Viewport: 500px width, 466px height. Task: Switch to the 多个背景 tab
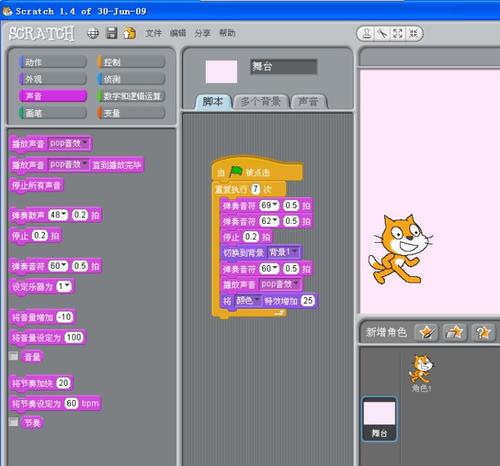pyautogui.click(x=261, y=102)
